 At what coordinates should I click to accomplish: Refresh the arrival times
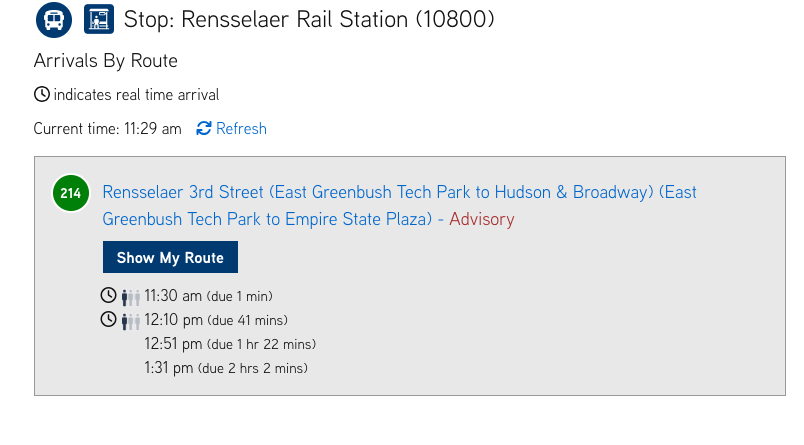[241, 129]
